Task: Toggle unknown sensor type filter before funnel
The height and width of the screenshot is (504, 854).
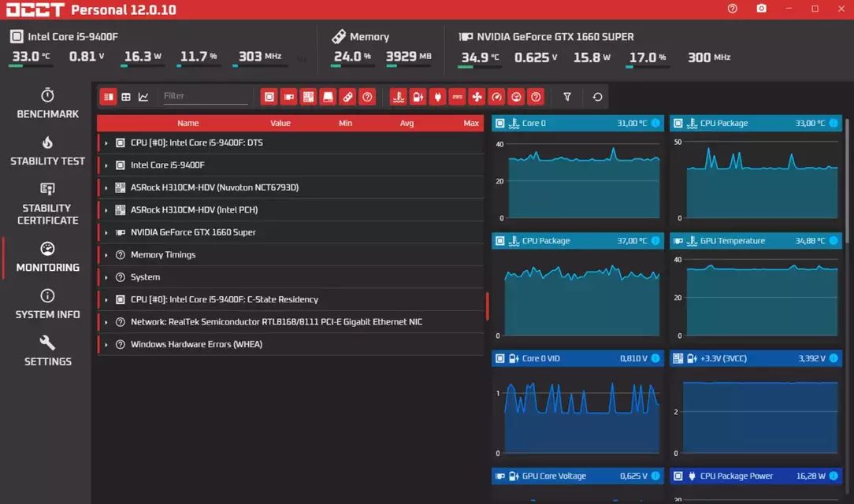Action: click(x=536, y=97)
